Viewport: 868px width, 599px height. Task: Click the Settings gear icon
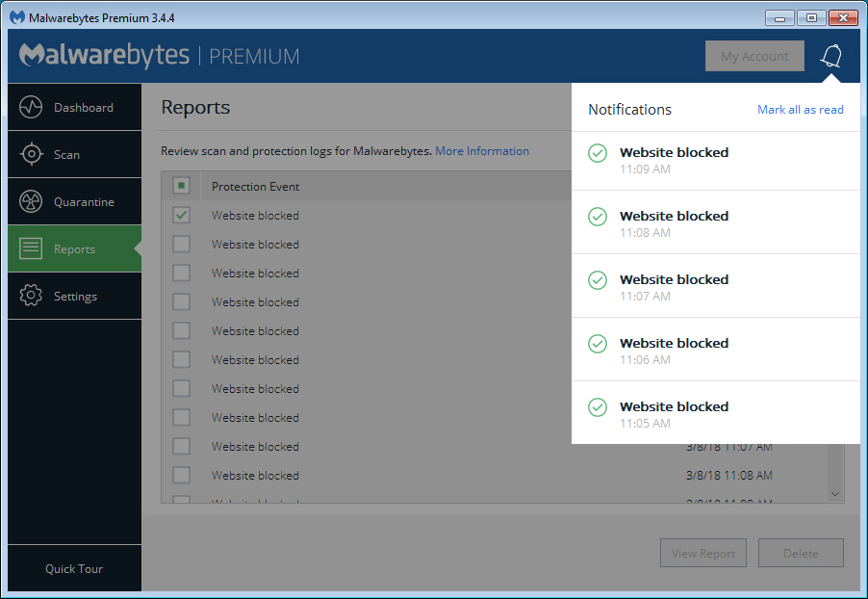pyautogui.click(x=31, y=296)
